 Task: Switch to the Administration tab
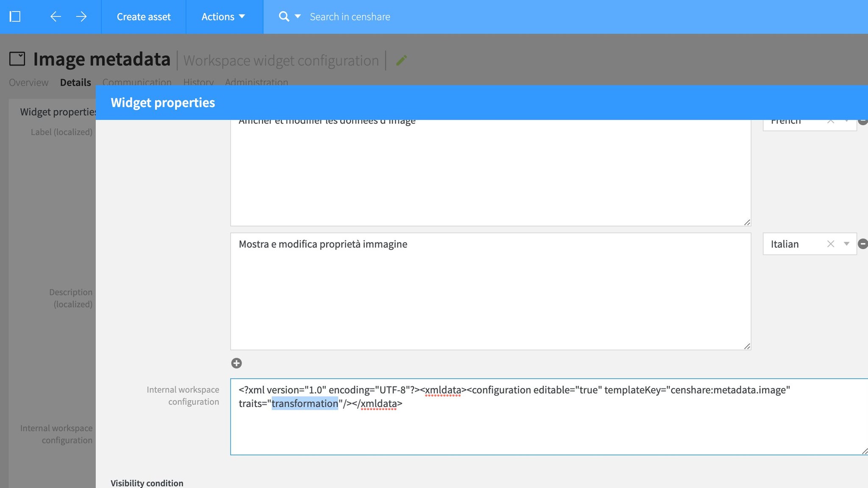point(256,82)
